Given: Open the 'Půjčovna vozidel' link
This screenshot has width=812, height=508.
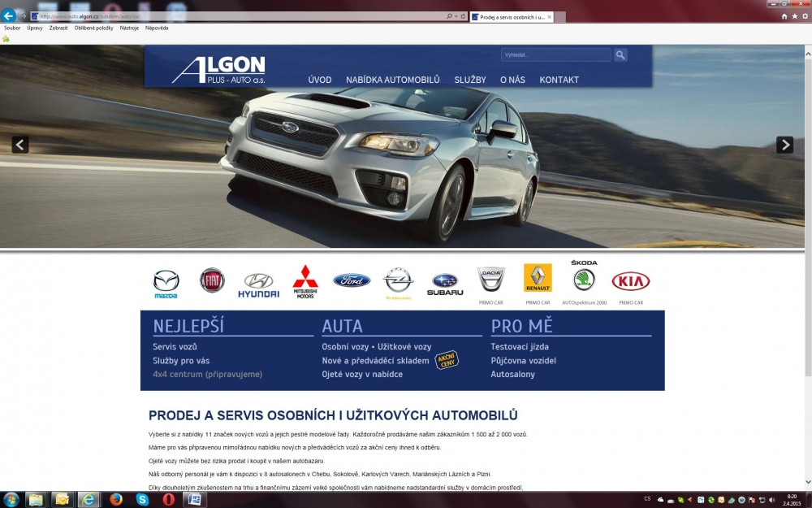Looking at the screenshot, I should coord(523,361).
